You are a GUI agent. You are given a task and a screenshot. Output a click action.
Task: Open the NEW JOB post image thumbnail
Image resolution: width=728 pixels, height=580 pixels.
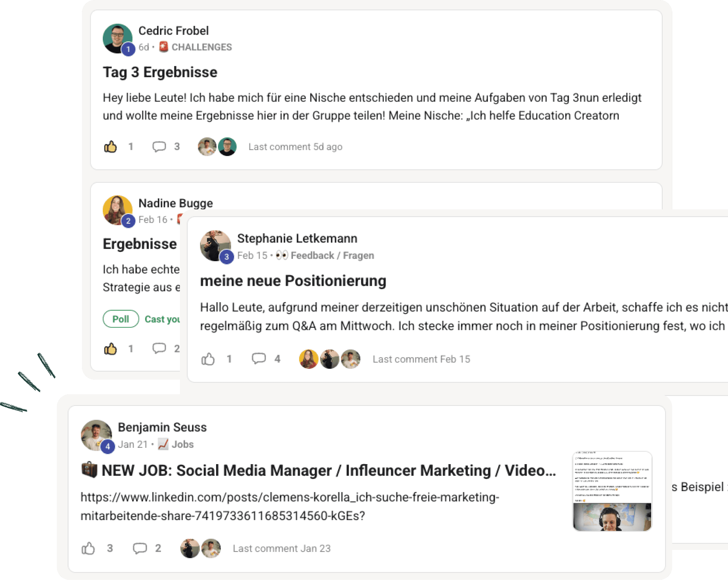click(612, 491)
